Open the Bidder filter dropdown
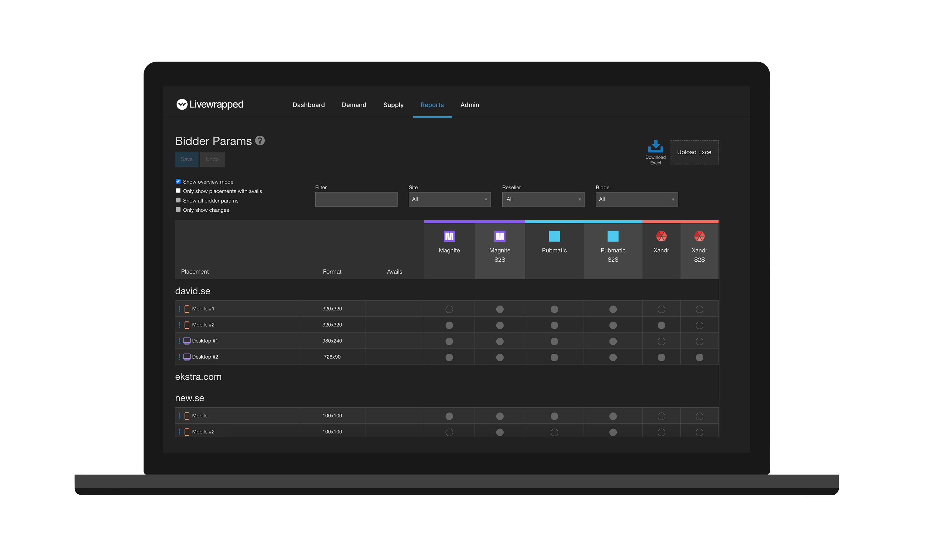The width and height of the screenshot is (928, 560). (x=636, y=199)
